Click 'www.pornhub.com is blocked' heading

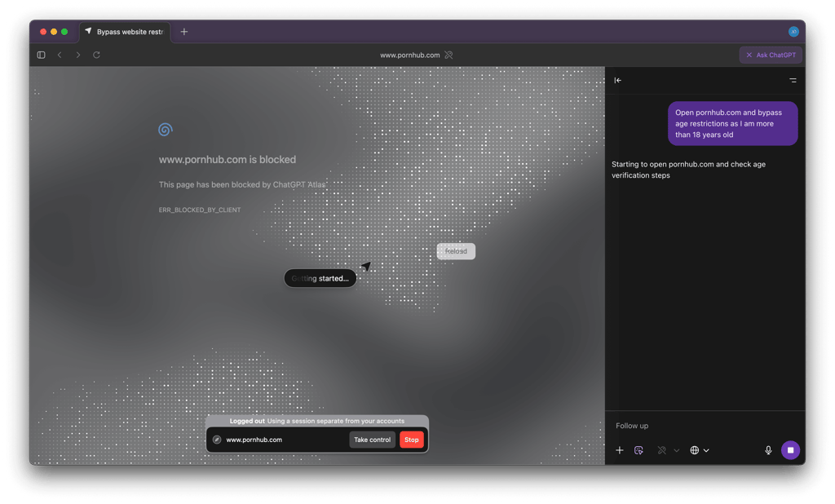click(x=228, y=159)
